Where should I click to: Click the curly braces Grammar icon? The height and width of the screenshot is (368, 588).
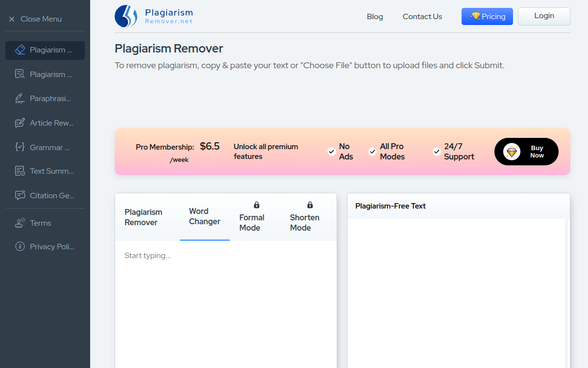20,147
